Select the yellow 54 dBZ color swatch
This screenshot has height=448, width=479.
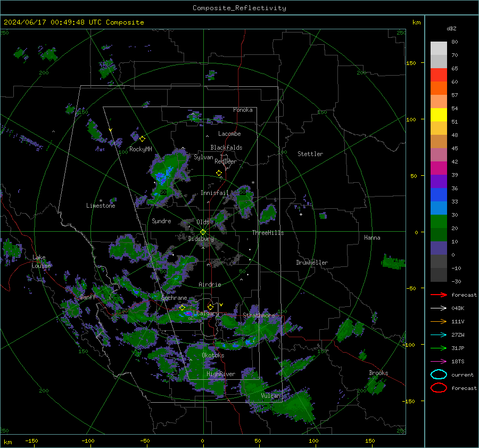(439, 115)
